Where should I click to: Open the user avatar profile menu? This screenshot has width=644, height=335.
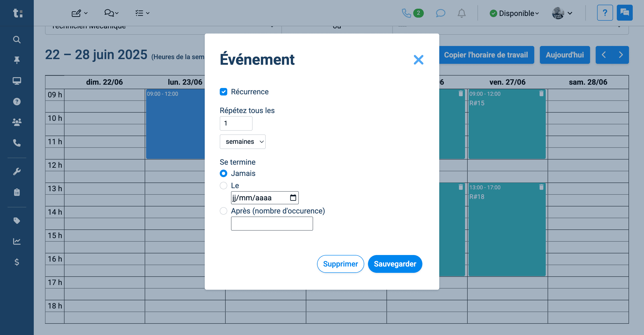562,13
